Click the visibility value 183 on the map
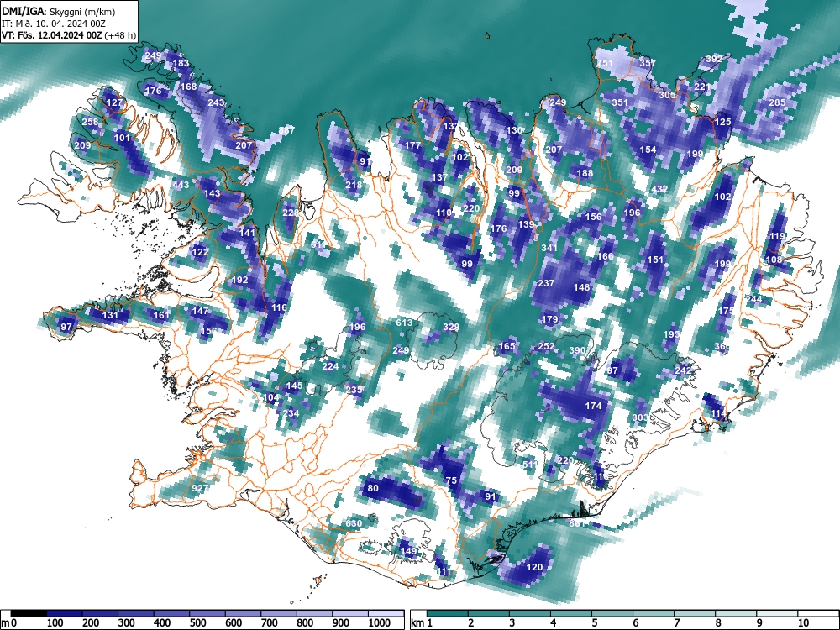840x630 pixels. [x=181, y=63]
